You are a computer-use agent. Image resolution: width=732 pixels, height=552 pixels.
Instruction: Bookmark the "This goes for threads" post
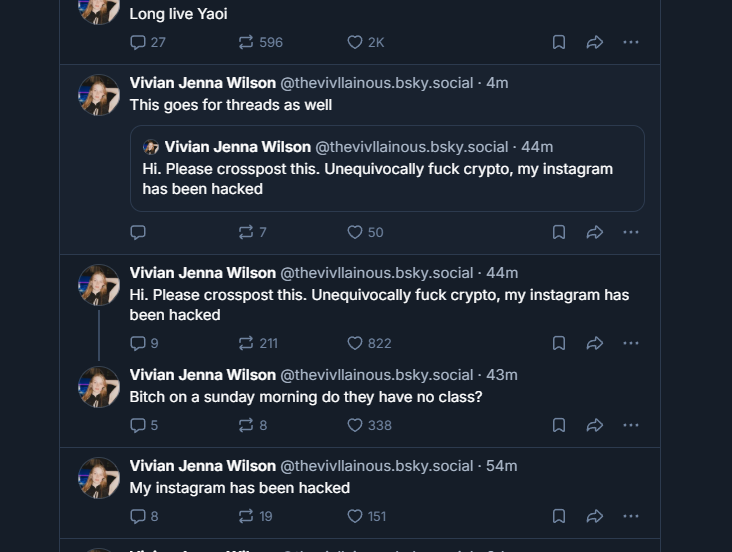[559, 232]
